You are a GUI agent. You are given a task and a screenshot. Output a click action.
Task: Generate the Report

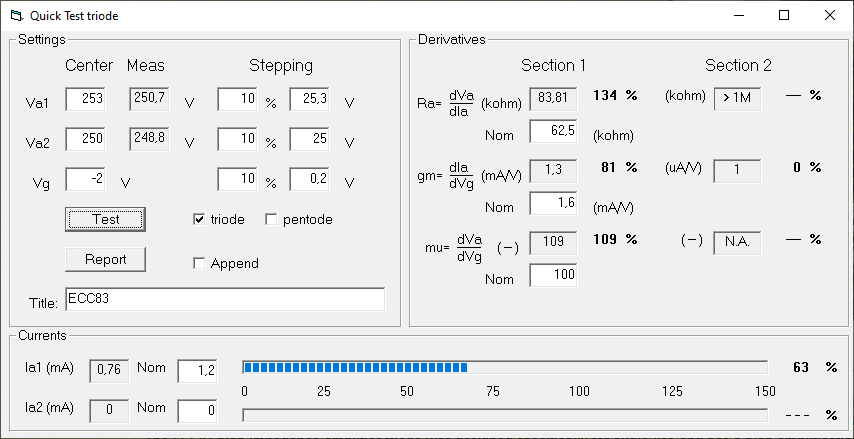pos(106,259)
